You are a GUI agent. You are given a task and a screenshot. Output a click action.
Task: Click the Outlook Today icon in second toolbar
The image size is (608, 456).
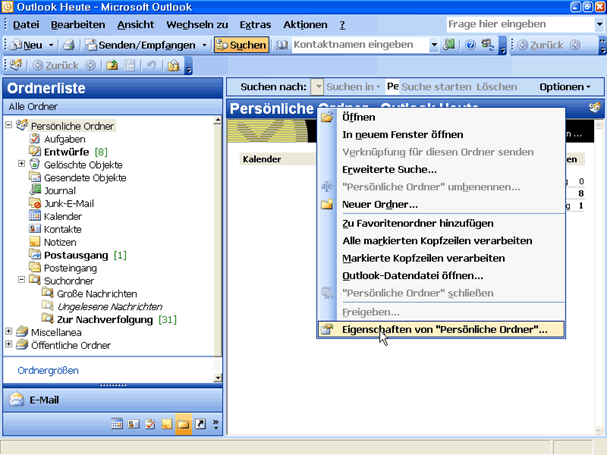coord(16,65)
